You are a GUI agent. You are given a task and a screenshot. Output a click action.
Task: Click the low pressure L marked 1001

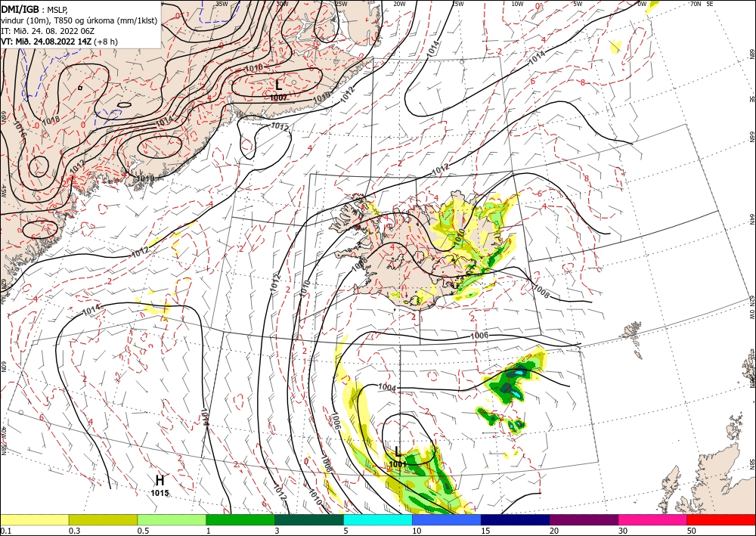pos(398,451)
